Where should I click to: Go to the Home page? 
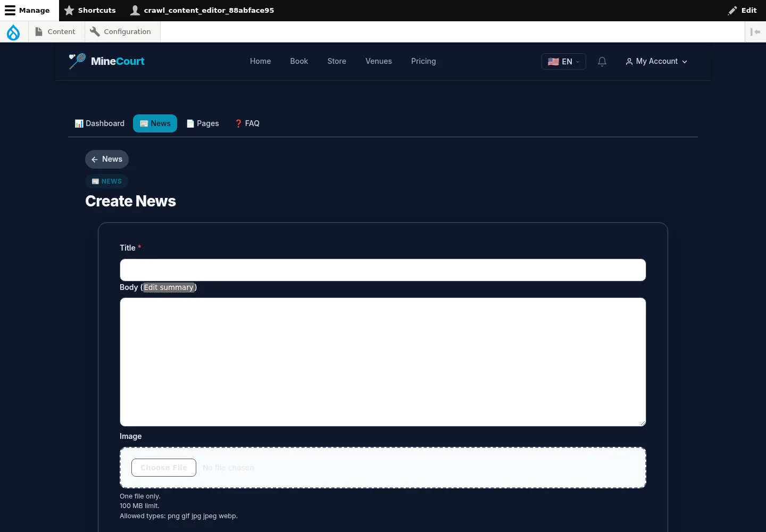(x=260, y=61)
